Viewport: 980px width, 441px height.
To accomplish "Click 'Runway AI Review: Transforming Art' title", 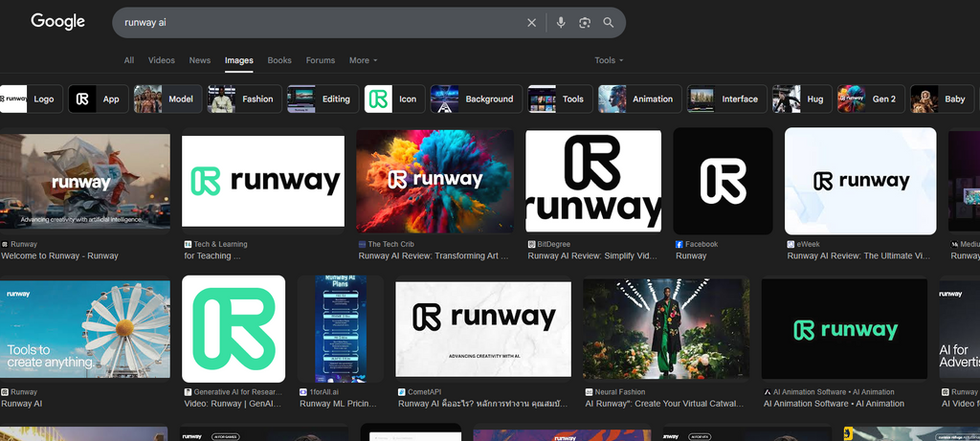I will click(x=434, y=256).
